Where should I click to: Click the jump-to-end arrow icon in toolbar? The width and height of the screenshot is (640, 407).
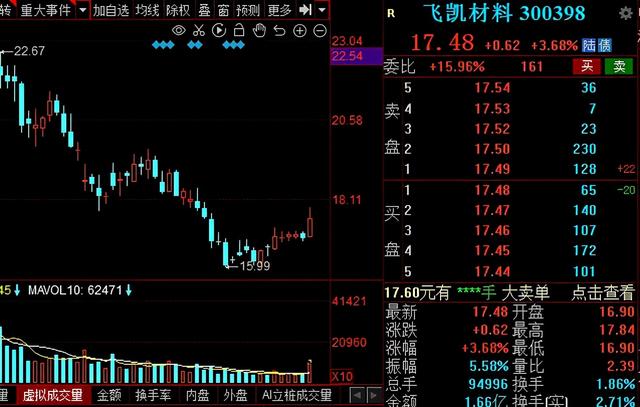point(305,9)
